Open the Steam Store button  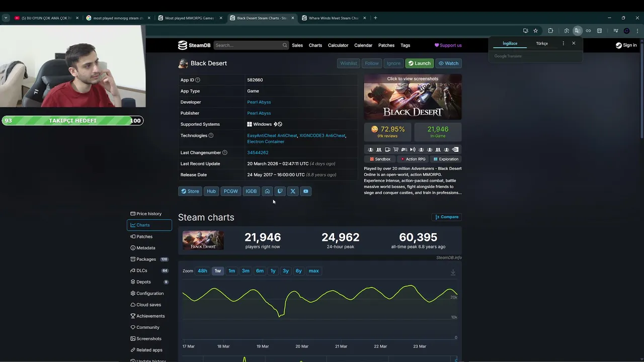(190, 191)
